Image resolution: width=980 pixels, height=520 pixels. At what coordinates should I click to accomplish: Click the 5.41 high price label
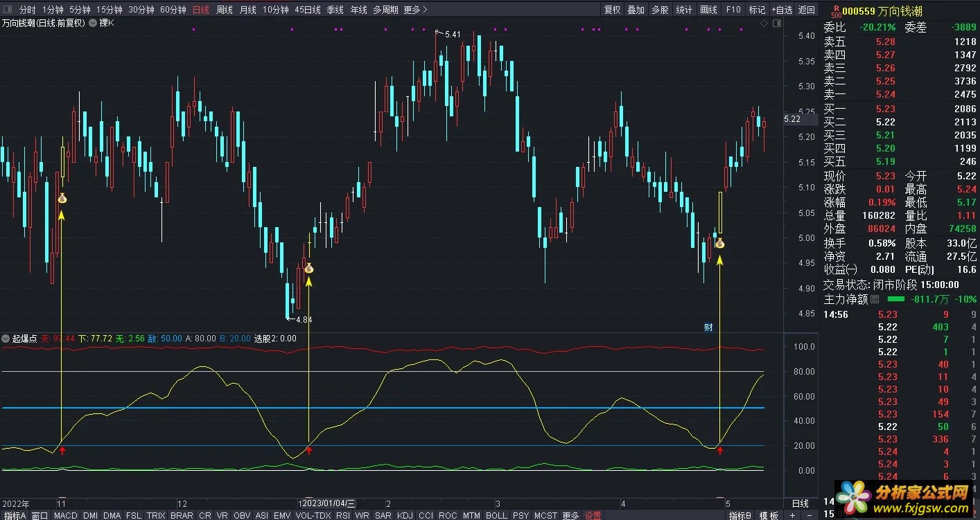click(452, 34)
